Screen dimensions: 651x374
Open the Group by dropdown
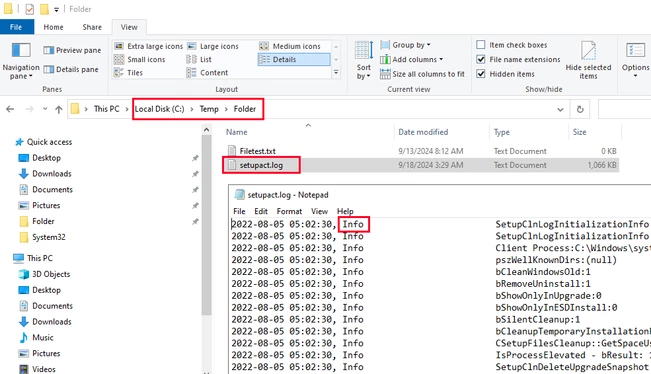click(x=405, y=45)
